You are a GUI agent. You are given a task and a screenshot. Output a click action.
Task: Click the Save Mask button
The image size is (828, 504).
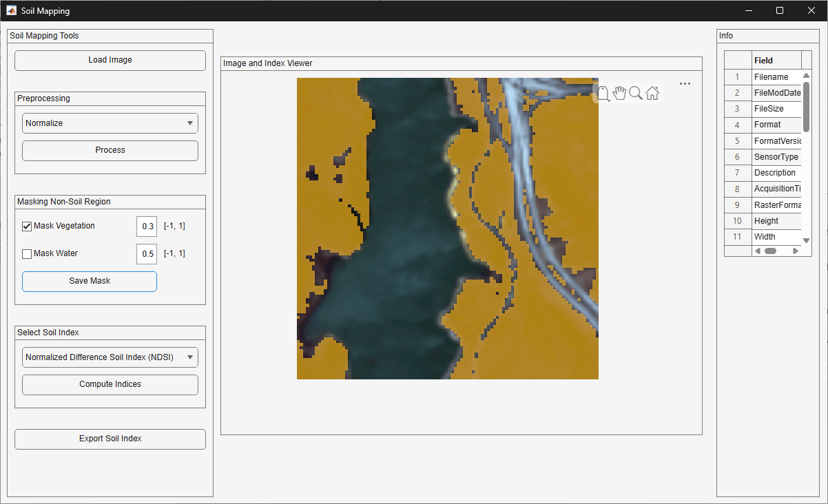tap(90, 281)
